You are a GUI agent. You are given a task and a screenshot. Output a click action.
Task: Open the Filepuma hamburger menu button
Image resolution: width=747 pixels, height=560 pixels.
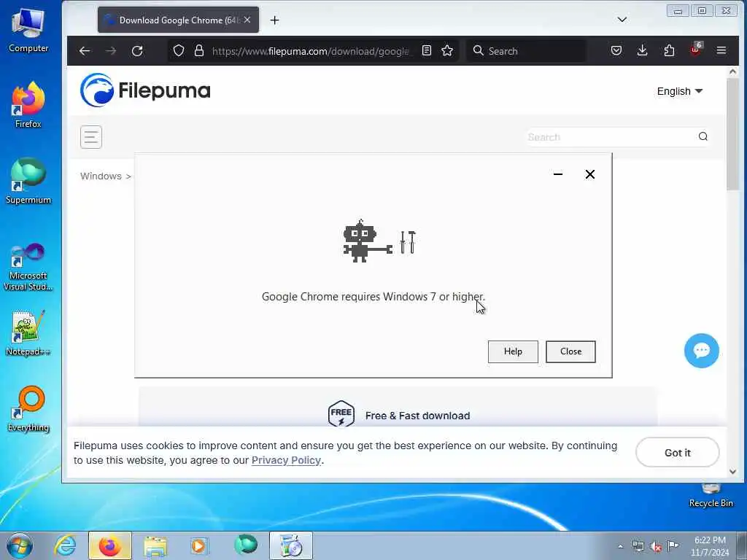91,137
